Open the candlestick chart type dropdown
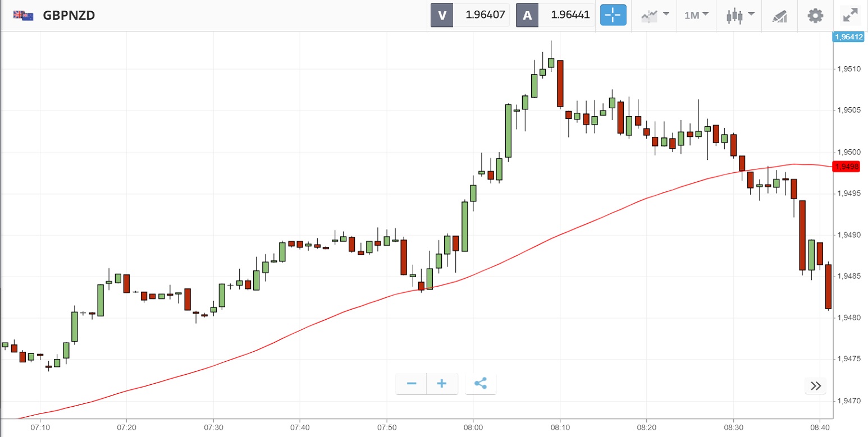The width and height of the screenshot is (868, 437). pyautogui.click(x=738, y=15)
